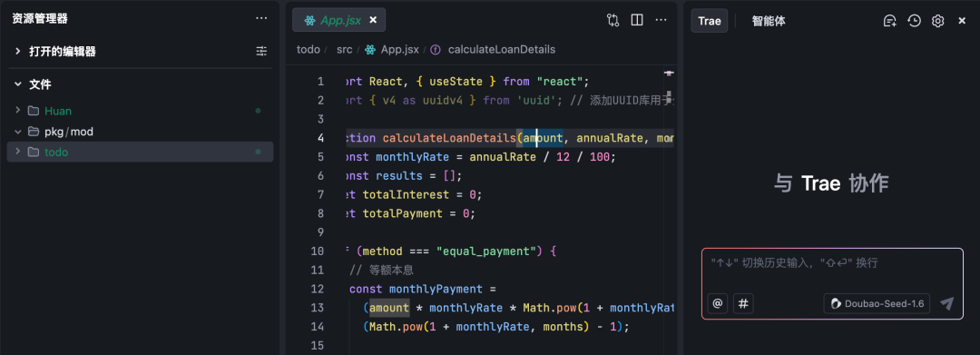Close the App.jsx tab
This screenshot has width=980, height=355.
point(373,20)
